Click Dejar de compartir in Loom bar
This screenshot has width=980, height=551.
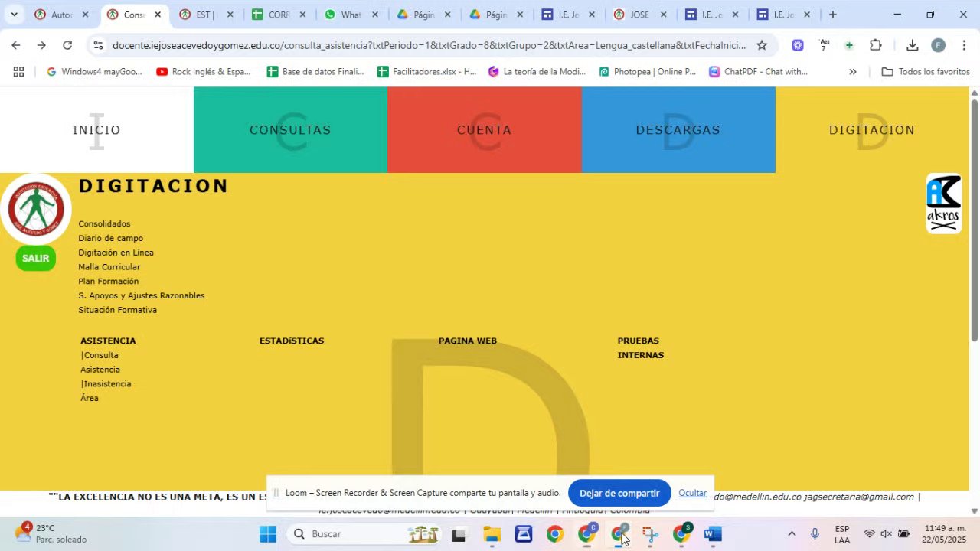coord(619,493)
